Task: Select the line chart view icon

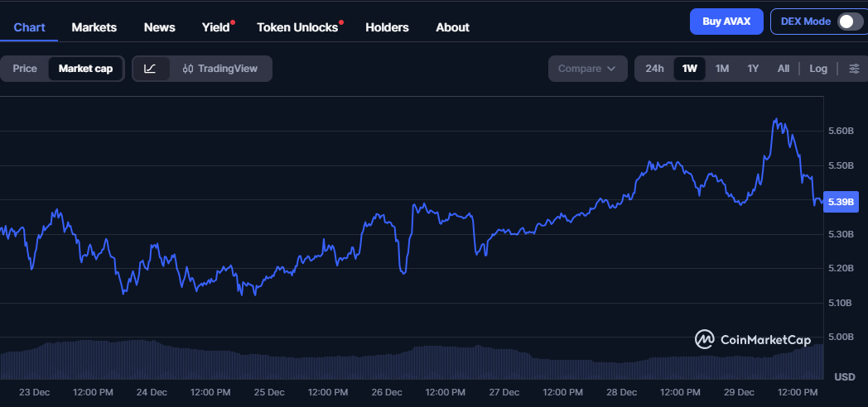Action: point(150,69)
